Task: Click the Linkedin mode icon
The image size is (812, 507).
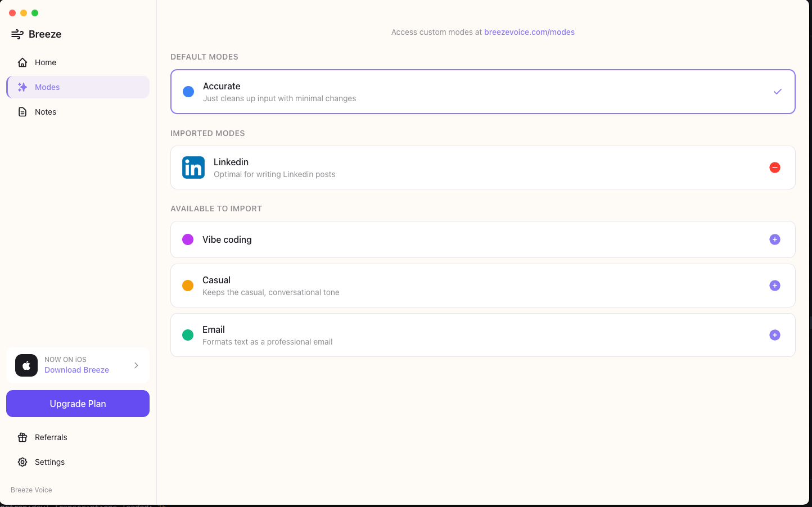Action: 193,167
